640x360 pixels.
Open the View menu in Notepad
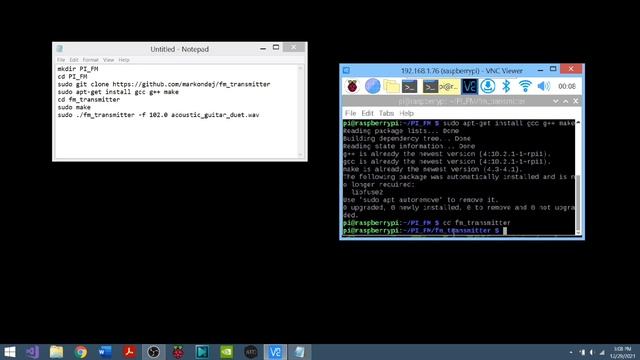point(108,60)
